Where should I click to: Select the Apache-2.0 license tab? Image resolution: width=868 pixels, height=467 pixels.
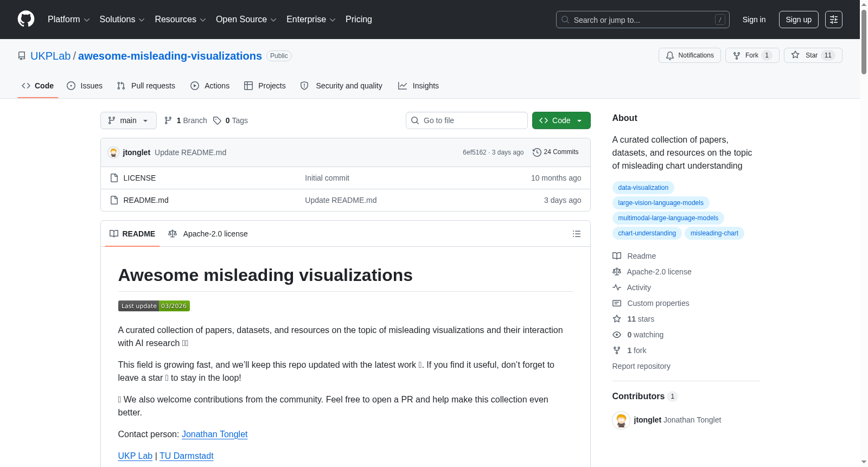[x=208, y=234]
